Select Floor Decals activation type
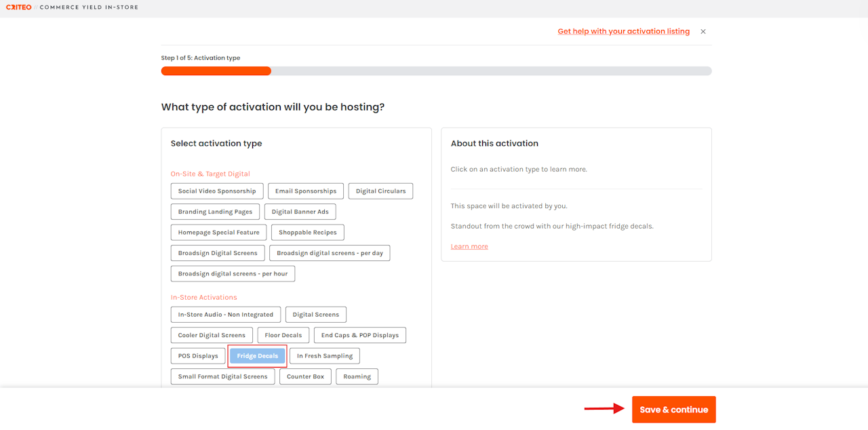The width and height of the screenshot is (868, 430). click(283, 335)
